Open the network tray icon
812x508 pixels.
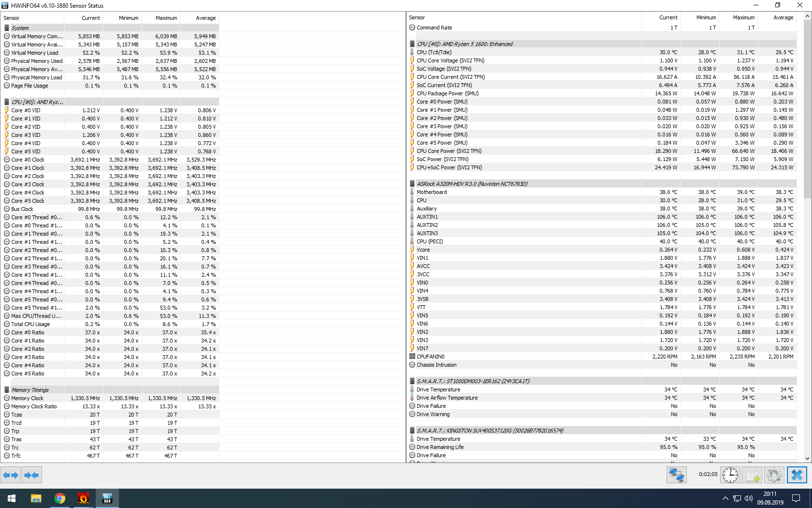[x=737, y=498]
